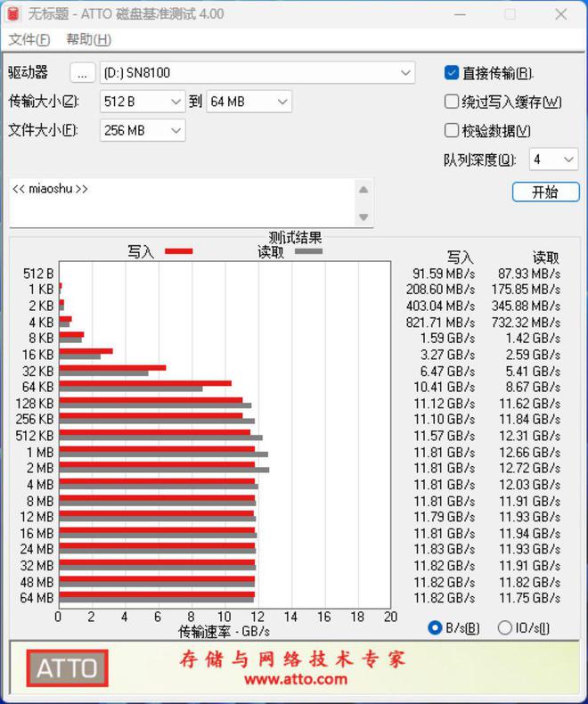The width and height of the screenshot is (588, 704).
Task: Click the 2.59 GB/s read value
Action: point(534,355)
